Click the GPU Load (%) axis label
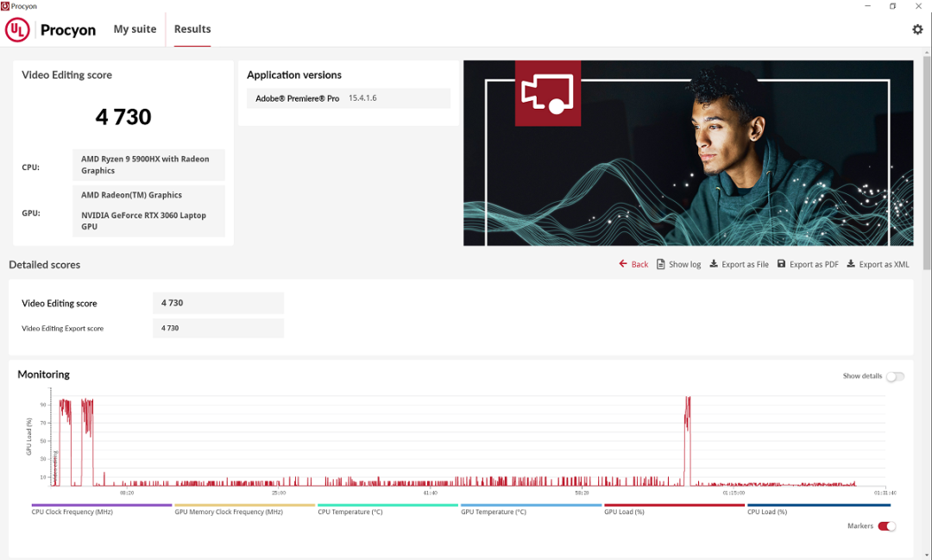 tap(28, 437)
